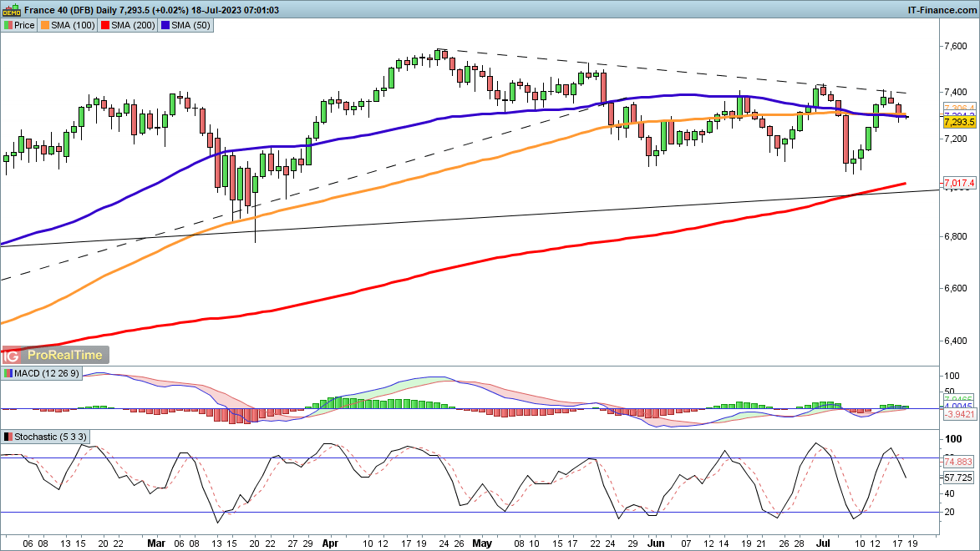Screen dimensions: 980x551
Task: Click the Jul date axis label
Action: tap(823, 543)
